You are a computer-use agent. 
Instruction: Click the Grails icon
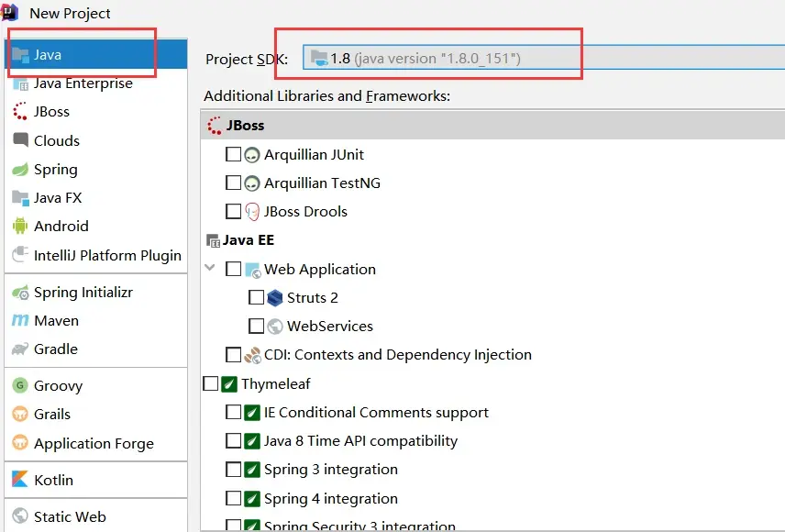(x=20, y=414)
